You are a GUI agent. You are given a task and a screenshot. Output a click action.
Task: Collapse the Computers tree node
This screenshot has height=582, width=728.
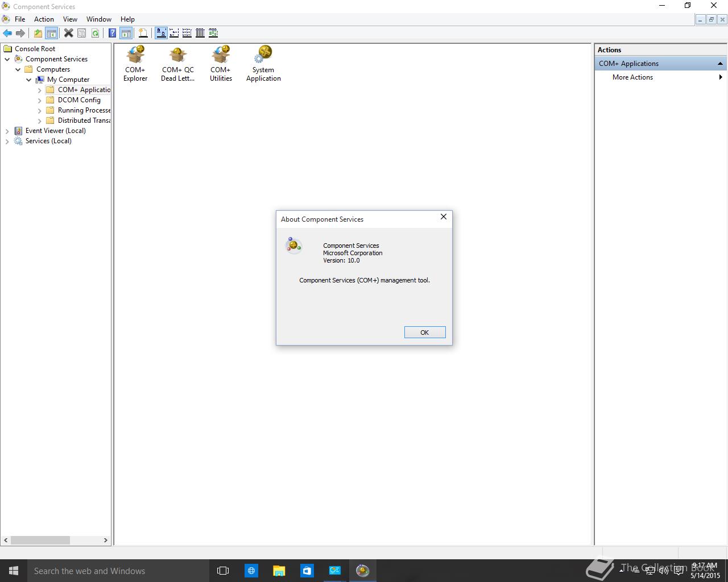click(18, 69)
